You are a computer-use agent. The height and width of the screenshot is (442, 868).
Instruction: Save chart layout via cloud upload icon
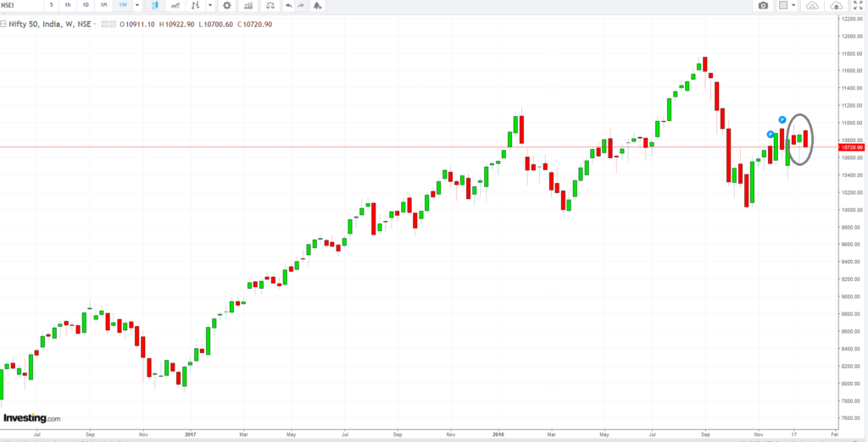coord(837,6)
